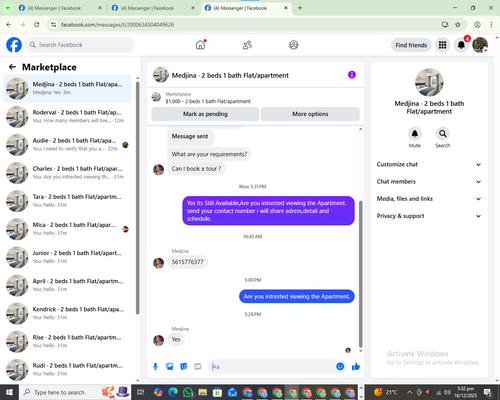The image size is (500, 400).
Task: Open the Chrome three-dot menu
Action: tap(491, 24)
